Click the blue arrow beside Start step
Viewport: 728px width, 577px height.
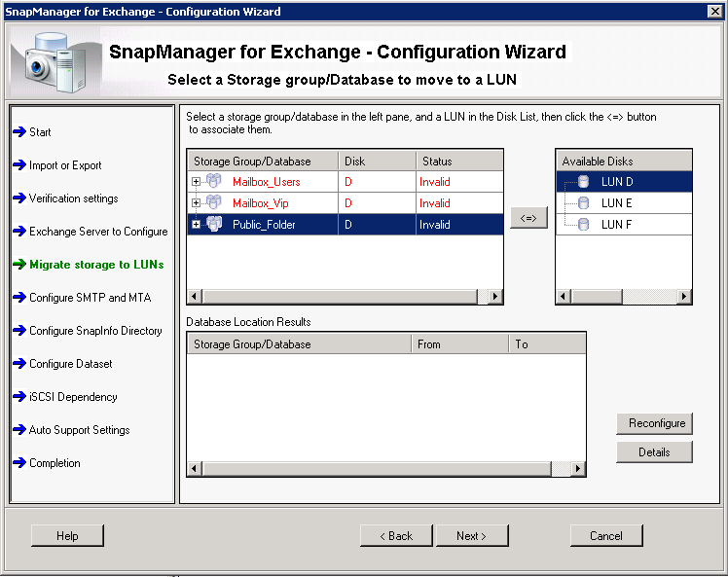coord(18,132)
